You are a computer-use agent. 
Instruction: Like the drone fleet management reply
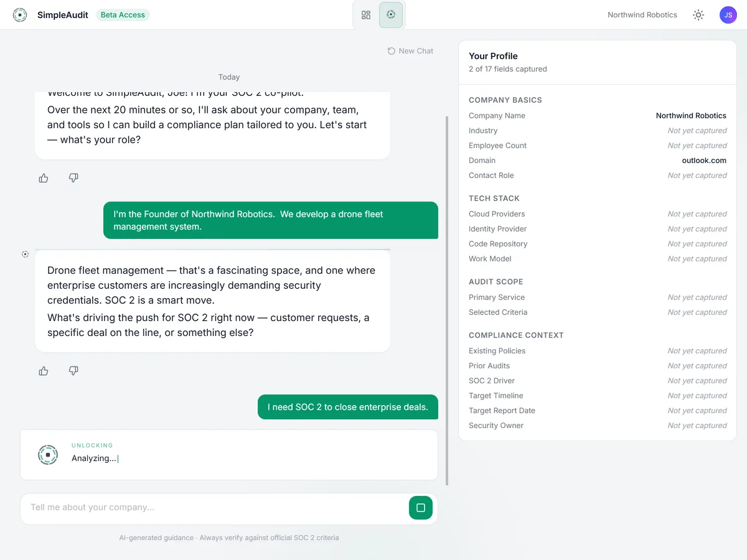coord(44,371)
